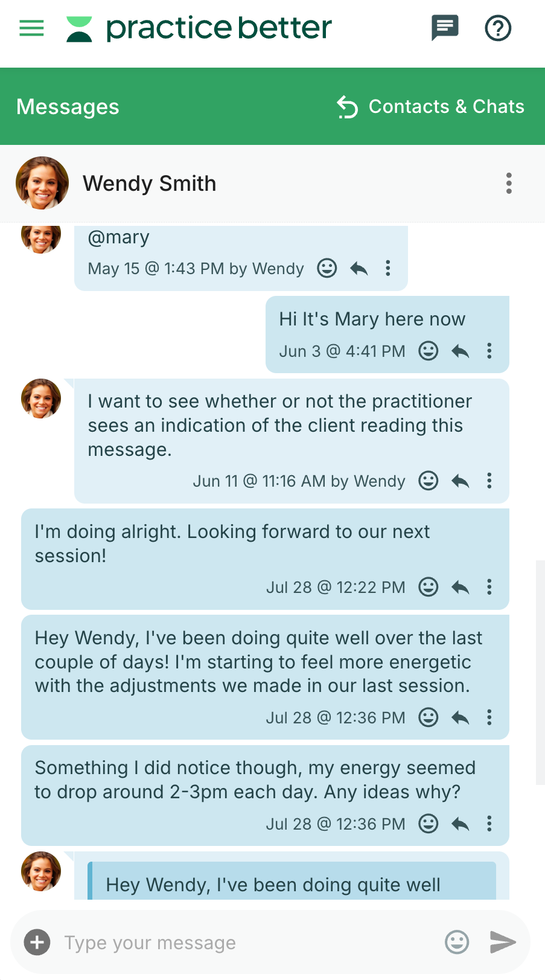Open options for the Jun 3 message
This screenshot has width=545, height=980.
489,351
